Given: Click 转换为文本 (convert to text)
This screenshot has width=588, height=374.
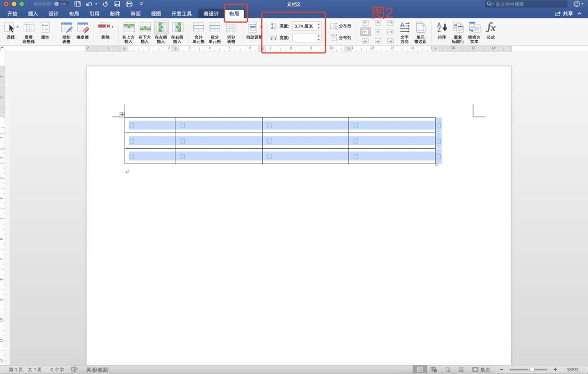Looking at the screenshot, I should [474, 33].
